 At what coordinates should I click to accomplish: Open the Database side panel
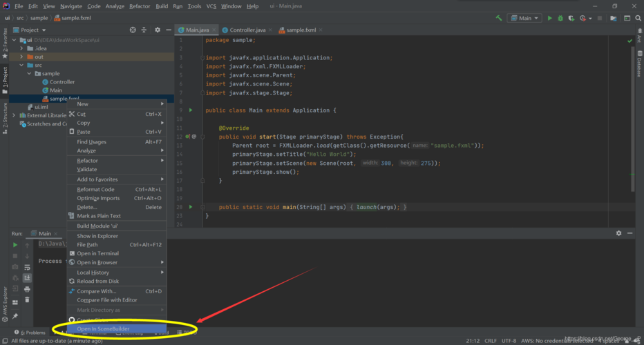639,64
